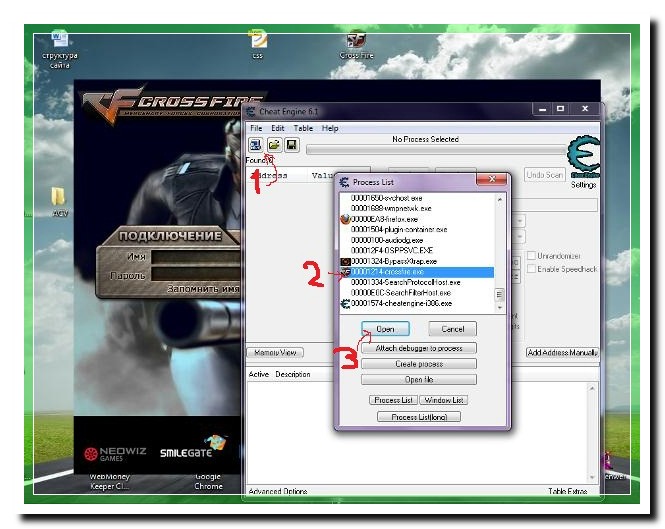Click the process list scroll down arrow
The width and height of the screenshot is (665, 529).
(500, 308)
